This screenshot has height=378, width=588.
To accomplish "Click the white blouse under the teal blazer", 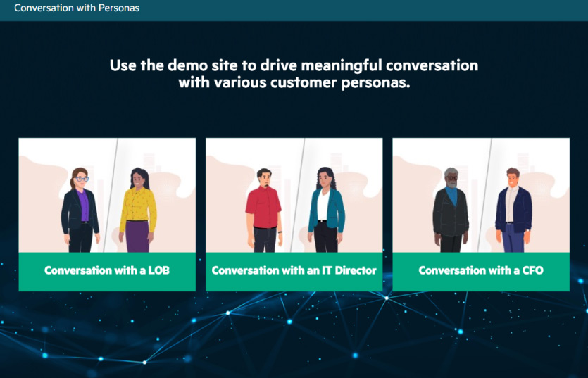I will tap(323, 206).
